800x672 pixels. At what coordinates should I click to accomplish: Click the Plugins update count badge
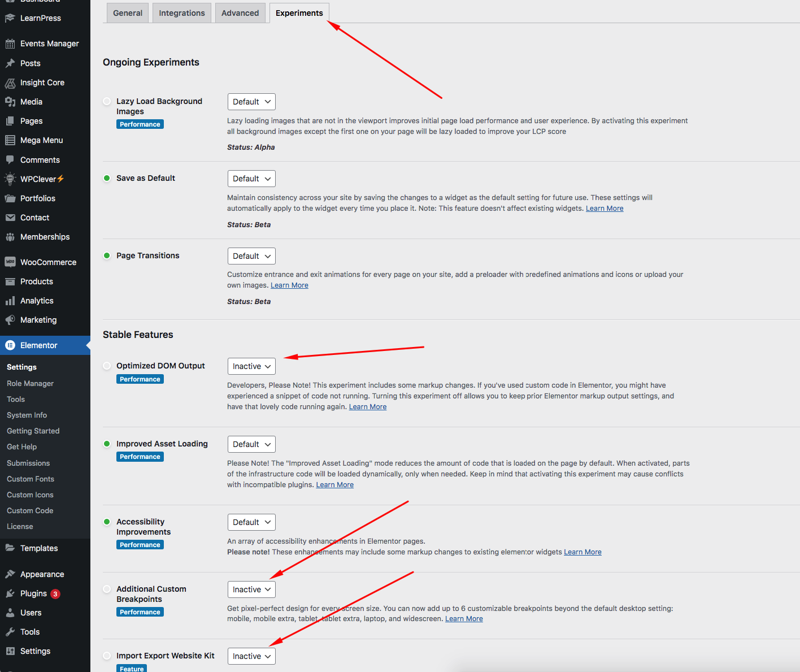55,594
